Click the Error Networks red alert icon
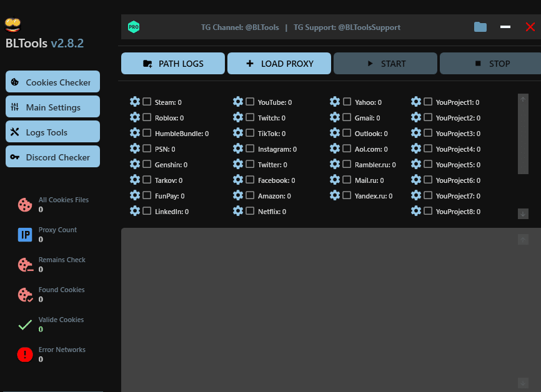 (25, 355)
